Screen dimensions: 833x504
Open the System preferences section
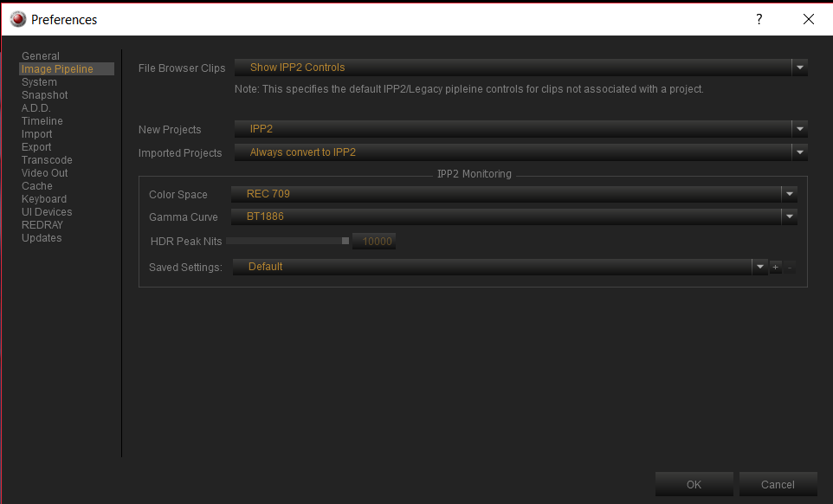coord(39,81)
